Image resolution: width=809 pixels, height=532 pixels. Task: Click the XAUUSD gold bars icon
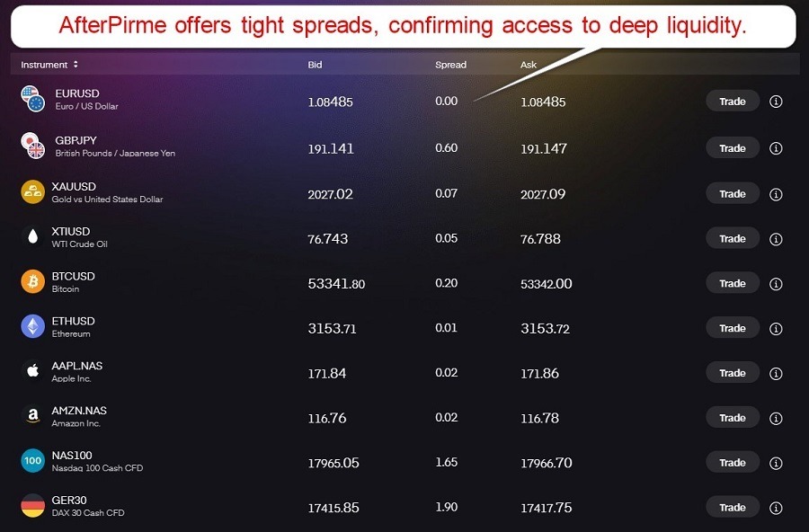[x=31, y=191]
